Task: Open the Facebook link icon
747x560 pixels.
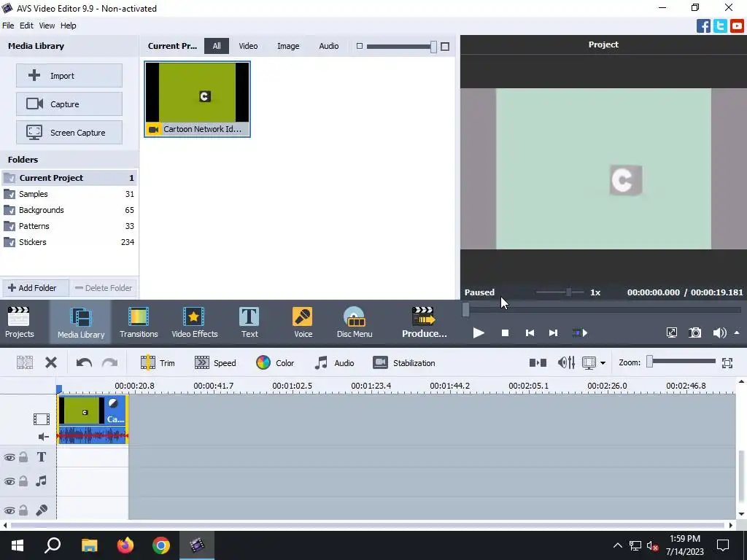Action: pyautogui.click(x=703, y=26)
